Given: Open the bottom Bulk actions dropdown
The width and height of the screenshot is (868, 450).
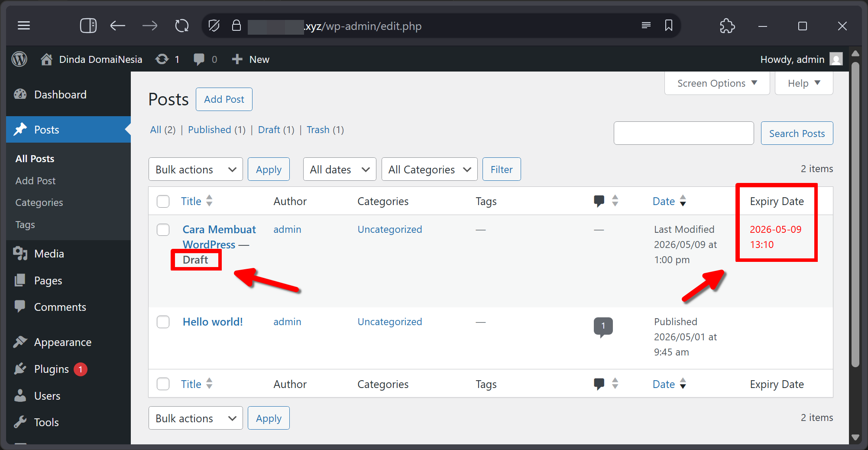Looking at the screenshot, I should (196, 418).
